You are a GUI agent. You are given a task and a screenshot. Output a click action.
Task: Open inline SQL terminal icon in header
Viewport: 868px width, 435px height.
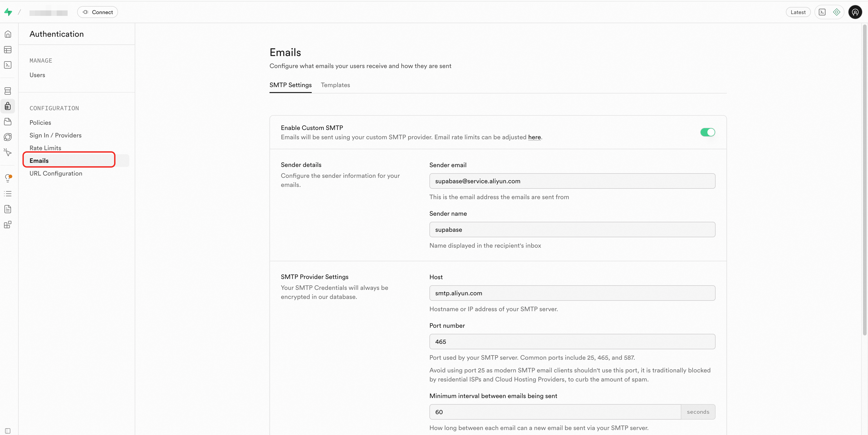tap(822, 12)
